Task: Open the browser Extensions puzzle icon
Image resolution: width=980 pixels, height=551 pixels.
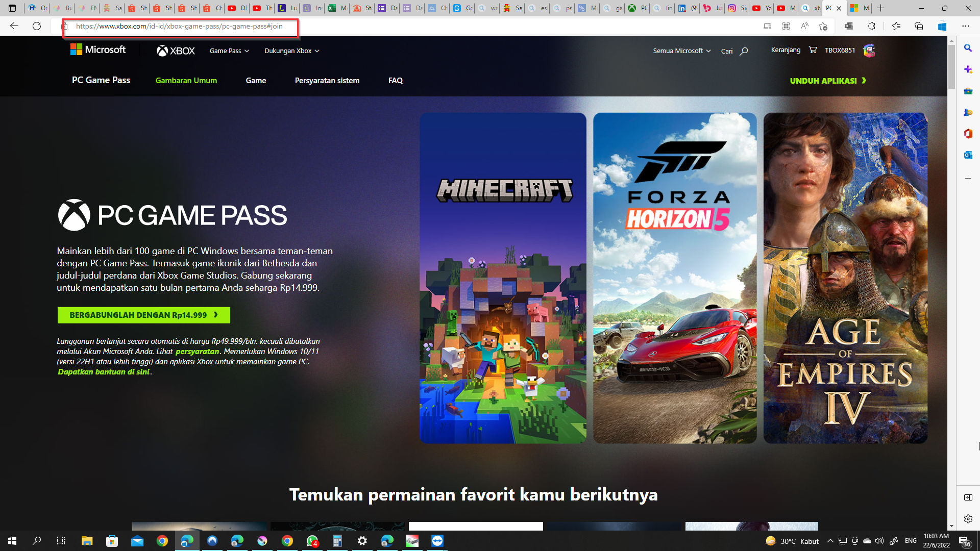Action: pyautogui.click(x=871, y=26)
